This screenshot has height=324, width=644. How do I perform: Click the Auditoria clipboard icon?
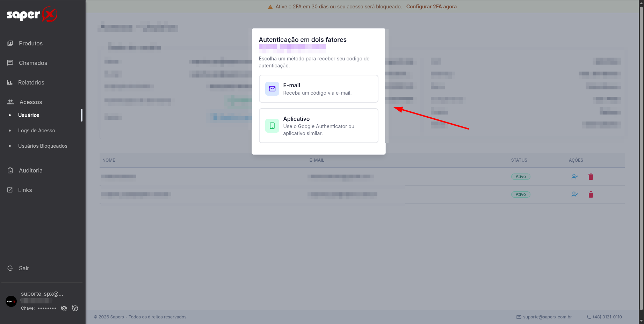(x=10, y=170)
